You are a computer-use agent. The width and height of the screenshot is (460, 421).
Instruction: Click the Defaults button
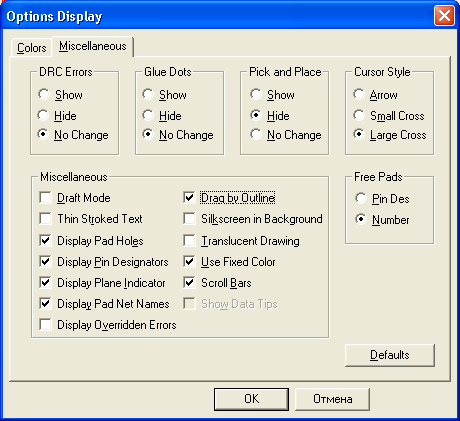click(x=390, y=355)
